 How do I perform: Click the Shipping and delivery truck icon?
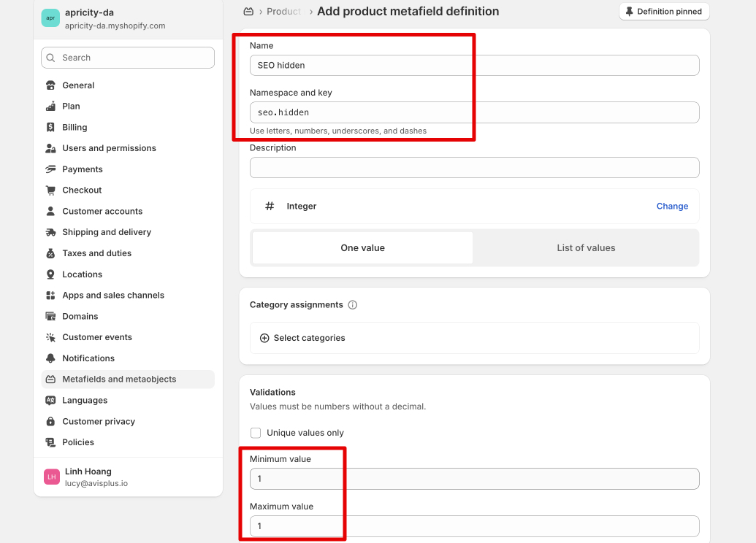(50, 232)
